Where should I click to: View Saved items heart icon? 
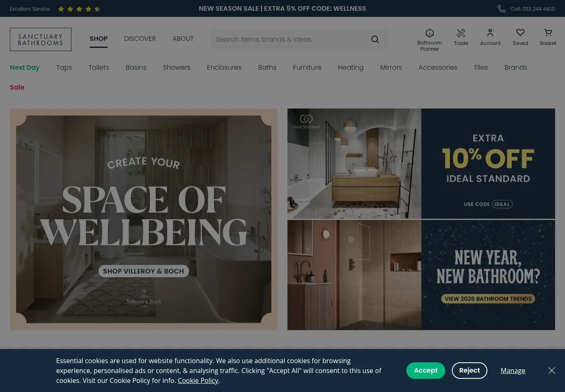tap(520, 33)
